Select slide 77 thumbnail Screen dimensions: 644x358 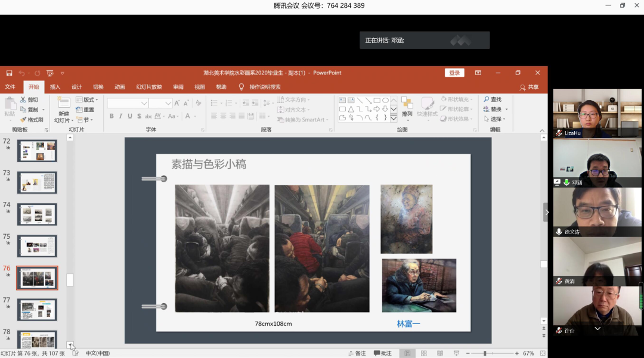tap(37, 310)
